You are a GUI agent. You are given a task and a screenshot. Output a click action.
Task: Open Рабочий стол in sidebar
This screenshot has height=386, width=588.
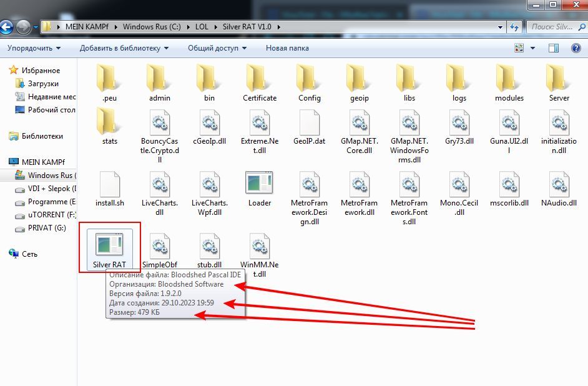tap(46, 109)
